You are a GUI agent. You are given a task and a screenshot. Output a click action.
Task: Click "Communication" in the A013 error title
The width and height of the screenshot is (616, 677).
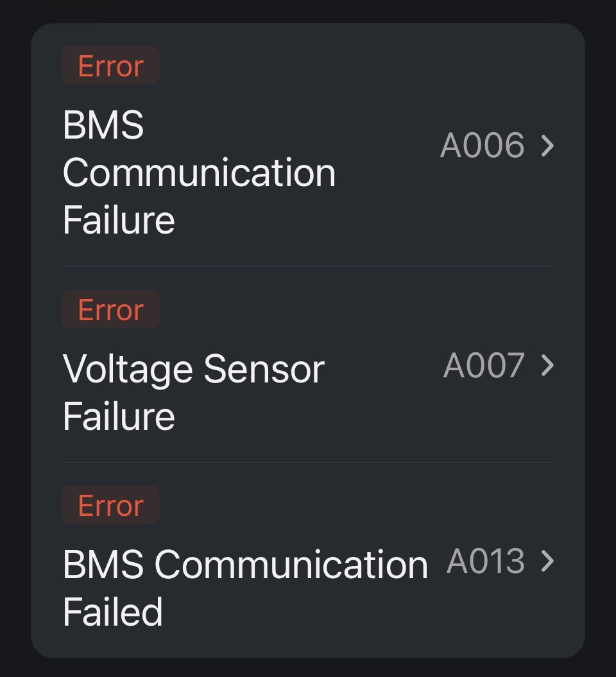[x=291, y=565]
